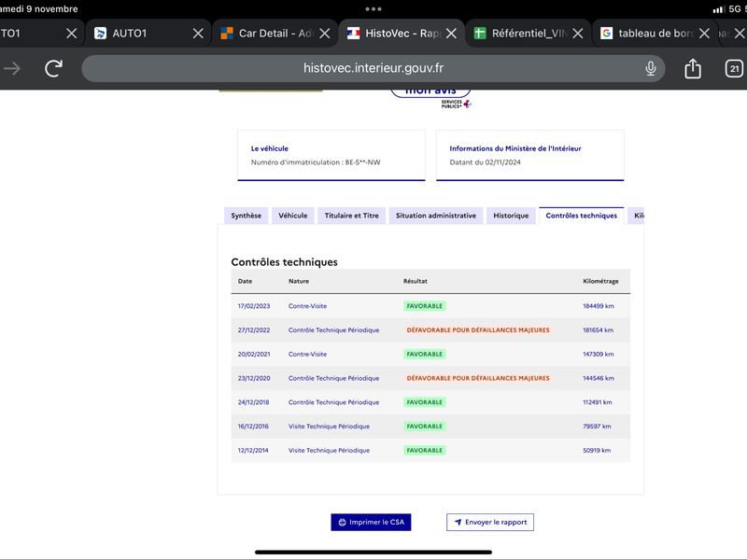Click the Le véhicule card heading
747x560 pixels.
270,148
